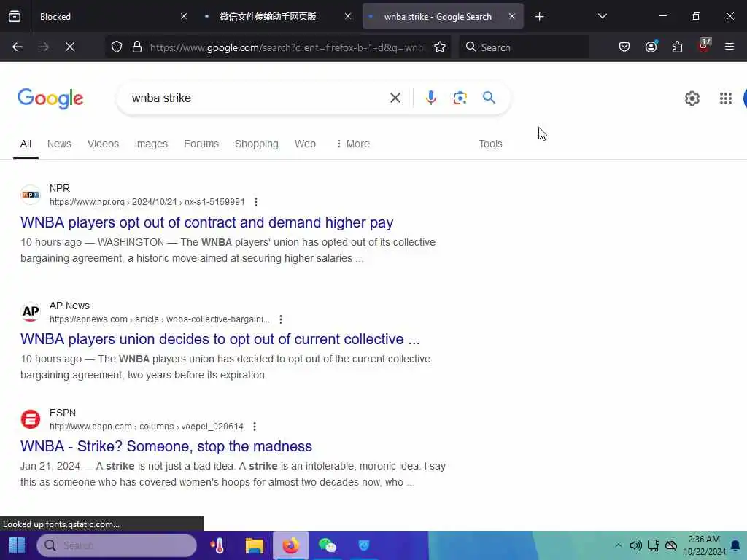Click the ESPN site name

click(63, 413)
